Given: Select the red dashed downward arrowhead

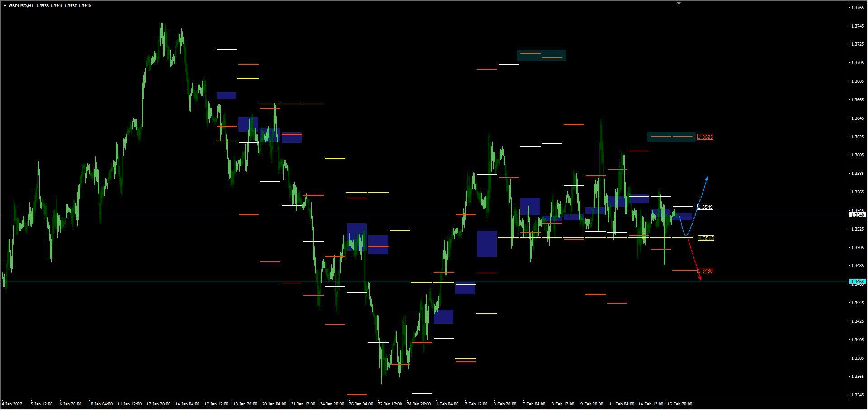Looking at the screenshot, I should 700,278.
